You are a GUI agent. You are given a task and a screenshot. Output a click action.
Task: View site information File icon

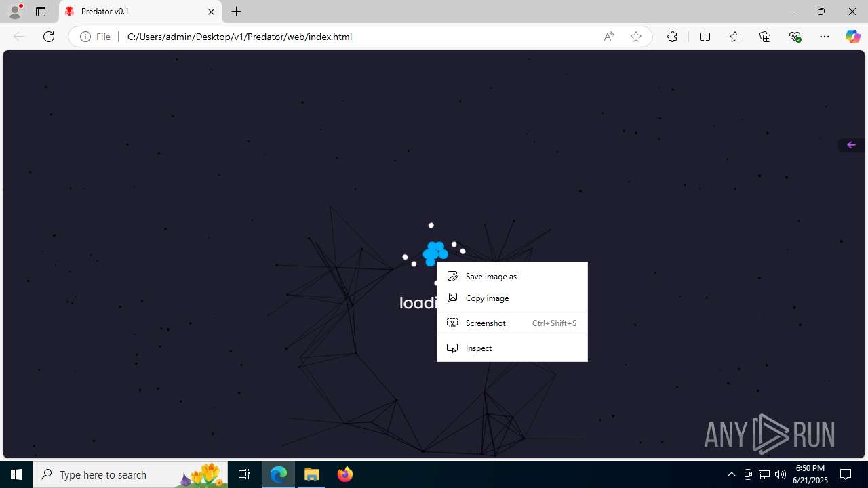tap(95, 37)
